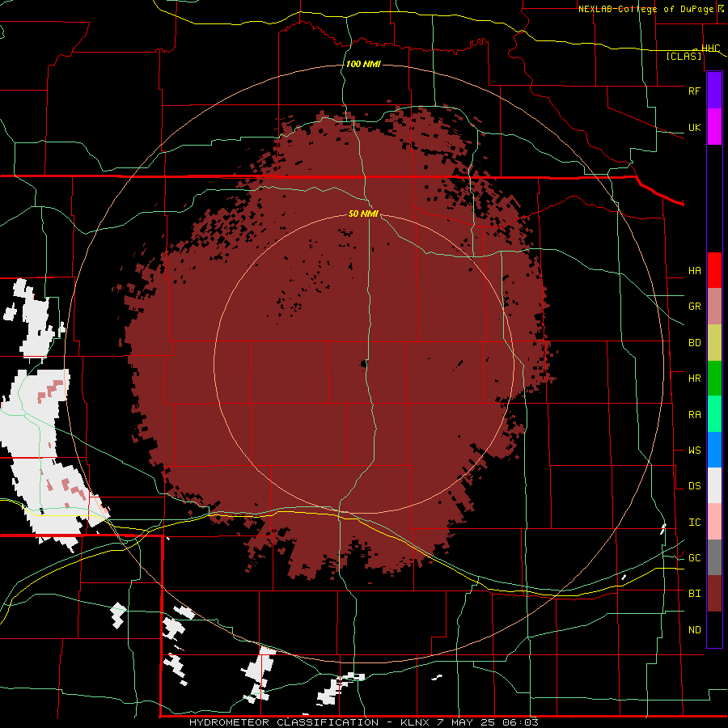
Task: Click the HR green legend swatch
Action: 714,379
